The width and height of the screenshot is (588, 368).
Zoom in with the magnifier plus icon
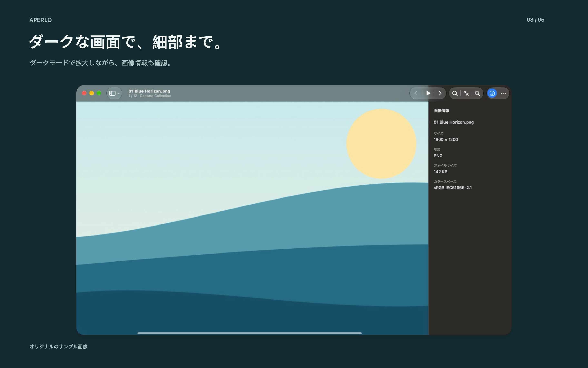click(478, 93)
